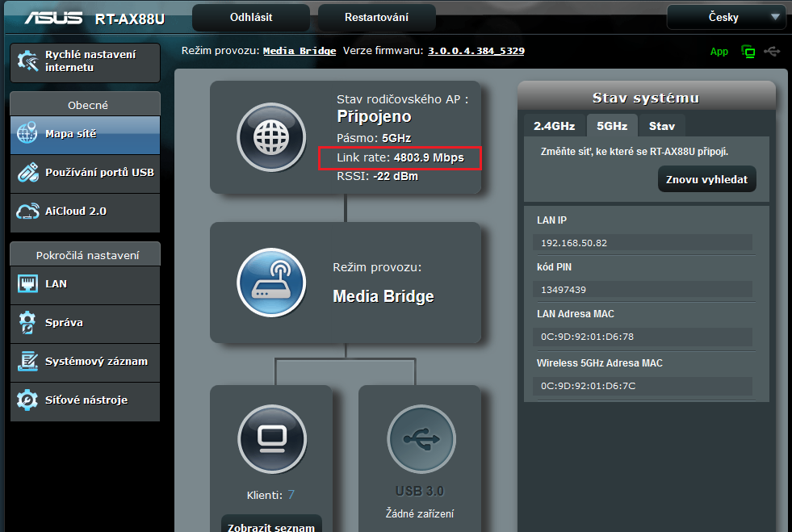Open AiCloud 2.0 section
The height and width of the screenshot is (532, 792).
pos(85,212)
